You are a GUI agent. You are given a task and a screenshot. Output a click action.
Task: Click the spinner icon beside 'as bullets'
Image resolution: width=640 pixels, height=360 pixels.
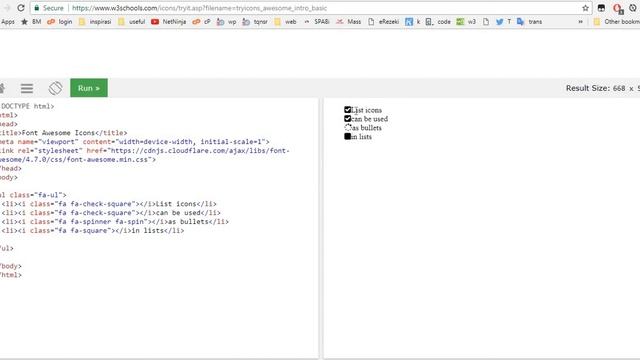coord(348,127)
